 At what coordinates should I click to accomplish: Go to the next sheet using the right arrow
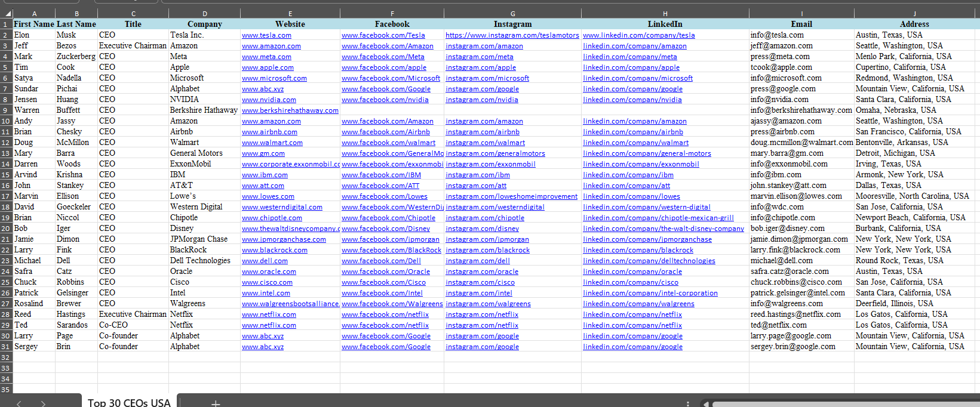pos(43,404)
